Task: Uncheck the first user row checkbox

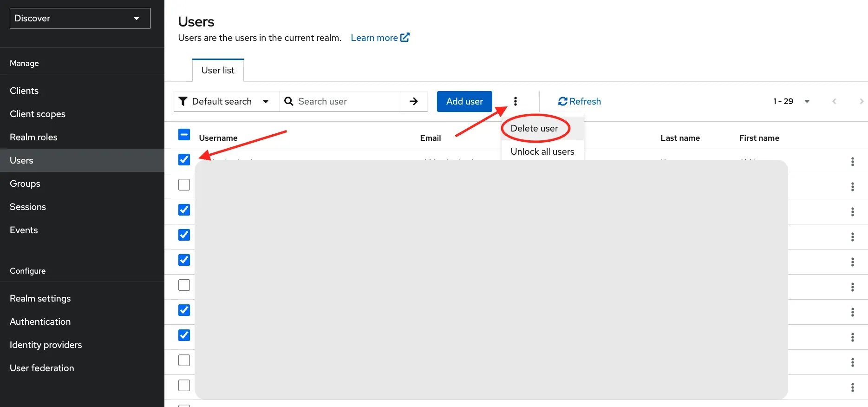Action: tap(184, 160)
